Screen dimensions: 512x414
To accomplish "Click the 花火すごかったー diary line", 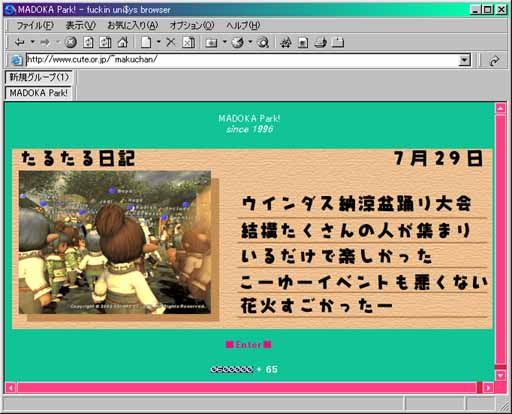I will tap(317, 306).
